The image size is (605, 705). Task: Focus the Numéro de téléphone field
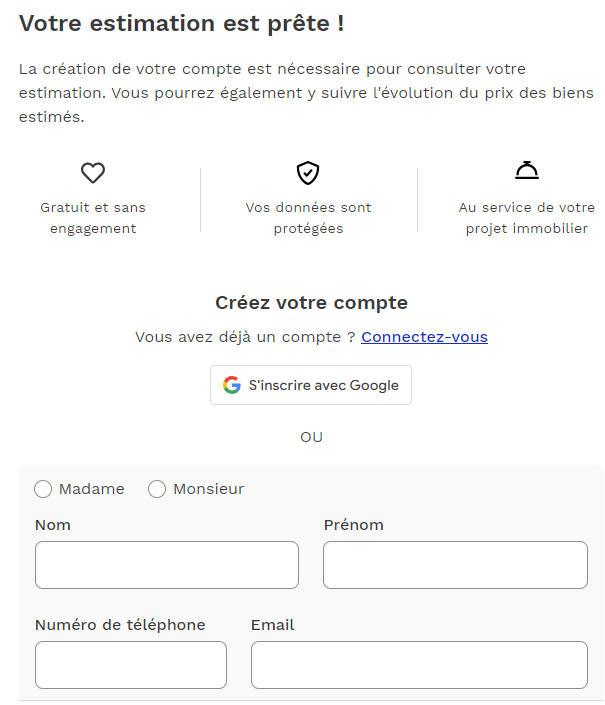[131, 665]
